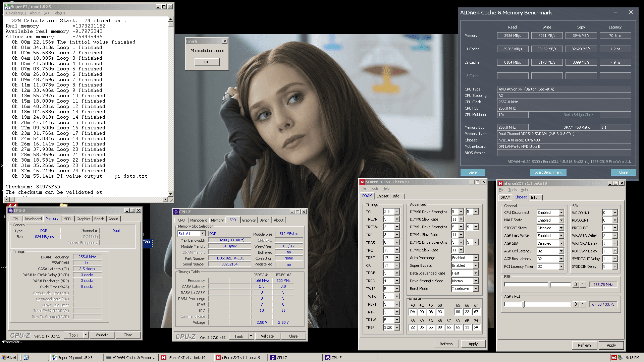Click red N icon of nForce2XT DRAM window
The height and width of the screenshot is (362, 644).
coord(362,182)
